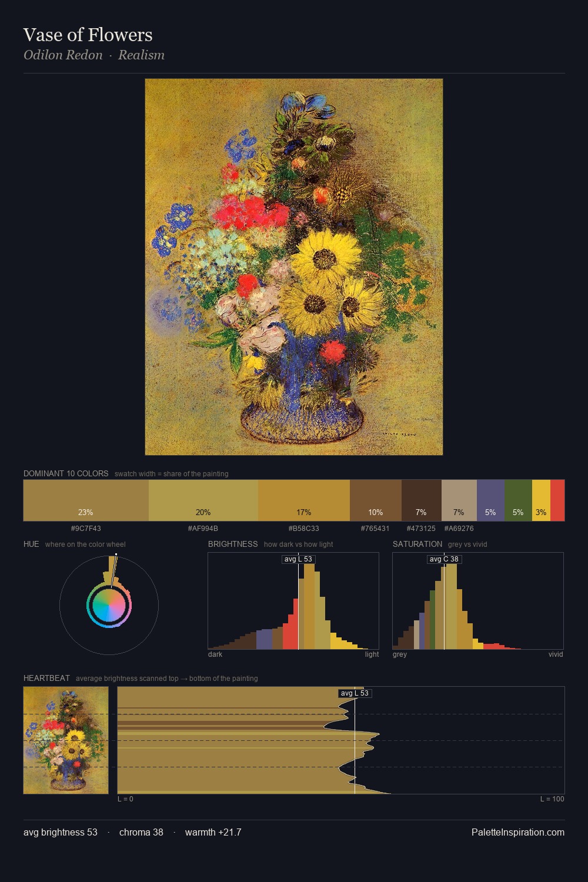The width and height of the screenshot is (588, 882).
Task: Pick the purple 5% swatch
Action: (x=490, y=500)
